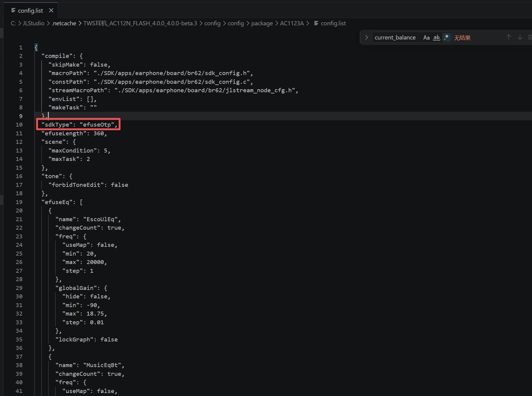Go to previous match with up arrow

click(509, 37)
